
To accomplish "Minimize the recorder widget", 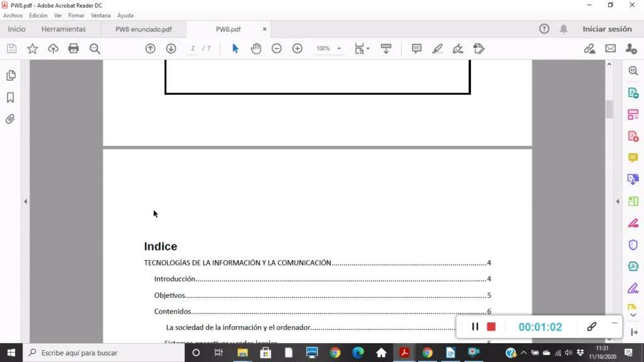I will 614,324.
